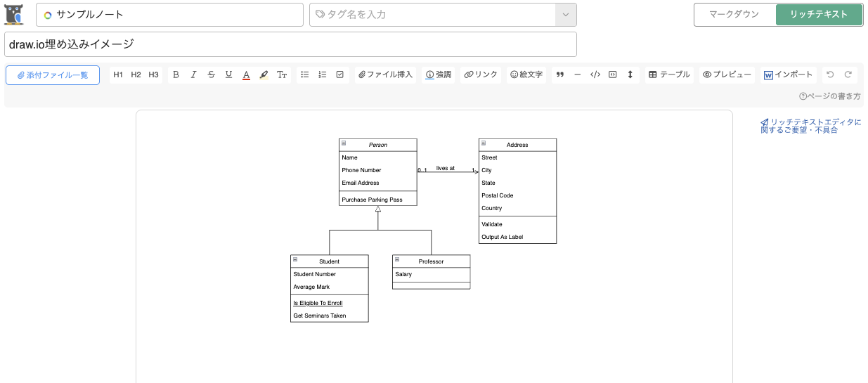Open the サンプルノート notebook selector
The width and height of the screenshot is (868, 383).
(169, 15)
